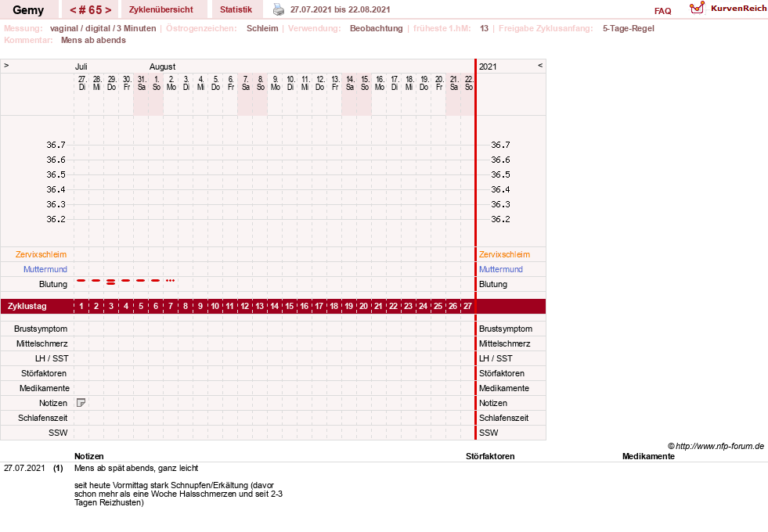The image size is (768, 532).
Task: Open the Zyklenübersicht tab
Action: click(x=161, y=9)
